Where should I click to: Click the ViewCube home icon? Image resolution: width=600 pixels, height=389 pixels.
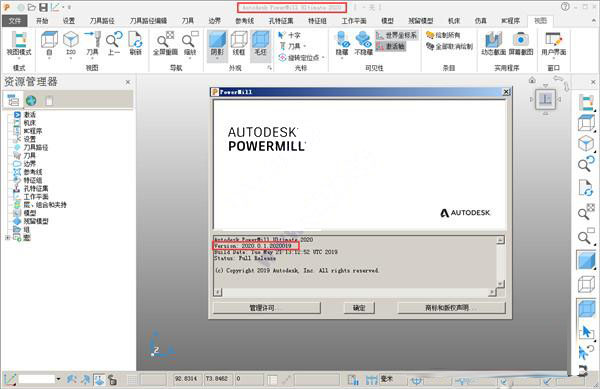pos(532,80)
